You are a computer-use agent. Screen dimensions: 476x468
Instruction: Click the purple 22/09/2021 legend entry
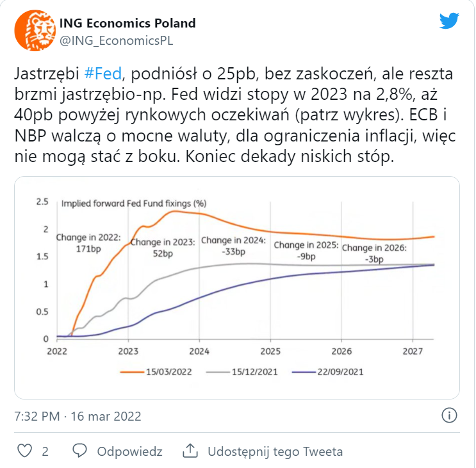point(327,372)
